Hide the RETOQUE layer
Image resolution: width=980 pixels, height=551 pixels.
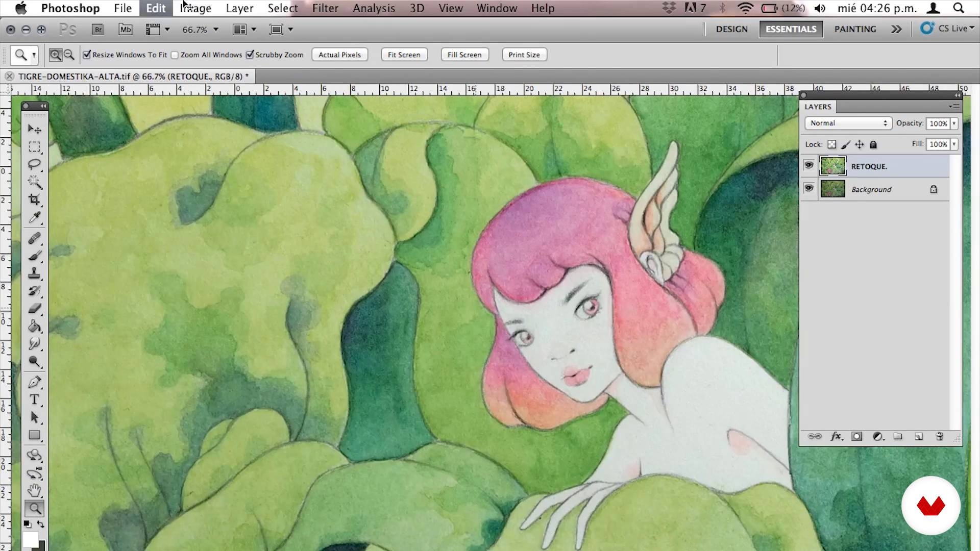coord(808,165)
